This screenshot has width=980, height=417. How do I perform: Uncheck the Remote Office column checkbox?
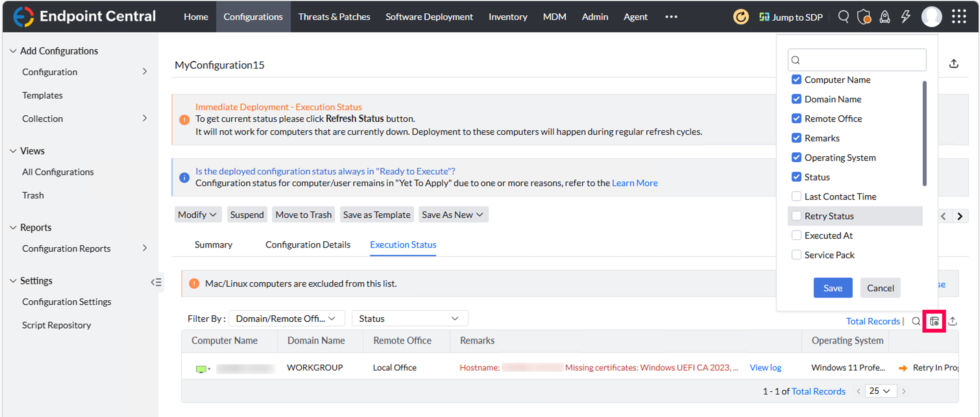click(x=796, y=119)
